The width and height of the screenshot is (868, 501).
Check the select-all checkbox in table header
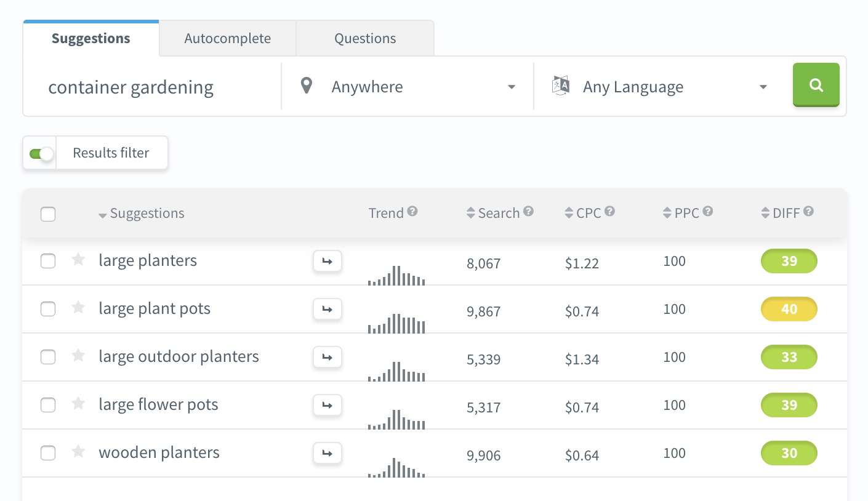point(48,214)
